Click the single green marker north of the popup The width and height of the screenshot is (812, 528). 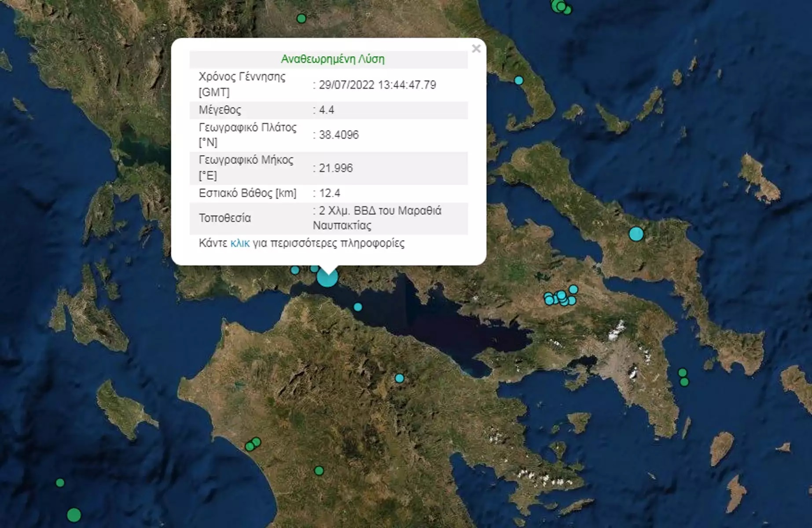301,18
